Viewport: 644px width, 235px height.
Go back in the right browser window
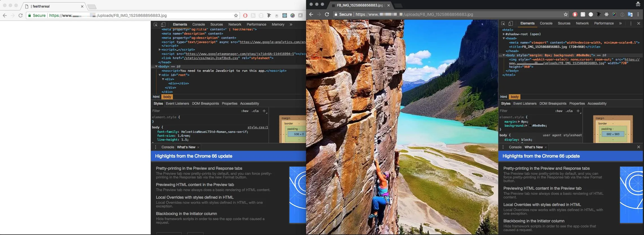point(311,14)
